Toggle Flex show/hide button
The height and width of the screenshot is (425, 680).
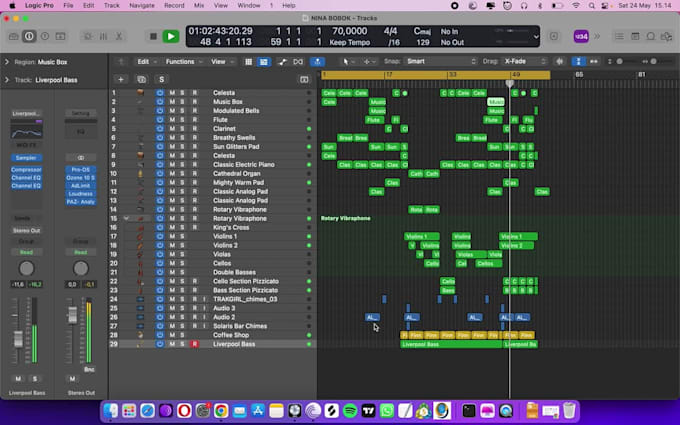(x=298, y=62)
